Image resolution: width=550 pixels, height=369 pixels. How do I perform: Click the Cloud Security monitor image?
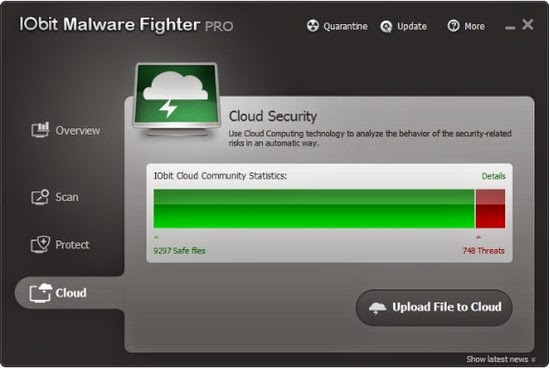tap(176, 99)
